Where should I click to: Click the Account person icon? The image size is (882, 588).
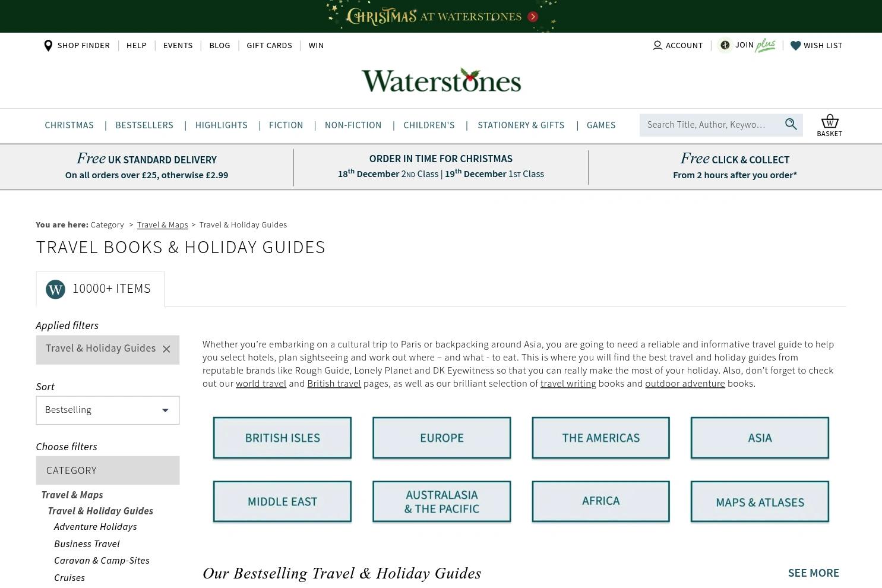coord(657,46)
